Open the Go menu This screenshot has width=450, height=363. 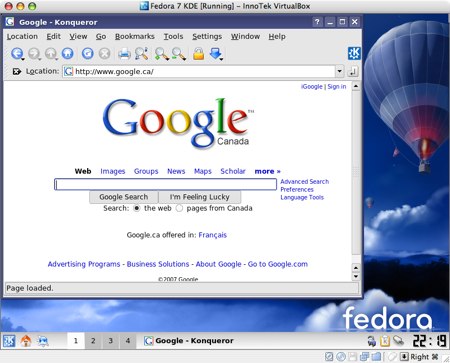point(101,36)
